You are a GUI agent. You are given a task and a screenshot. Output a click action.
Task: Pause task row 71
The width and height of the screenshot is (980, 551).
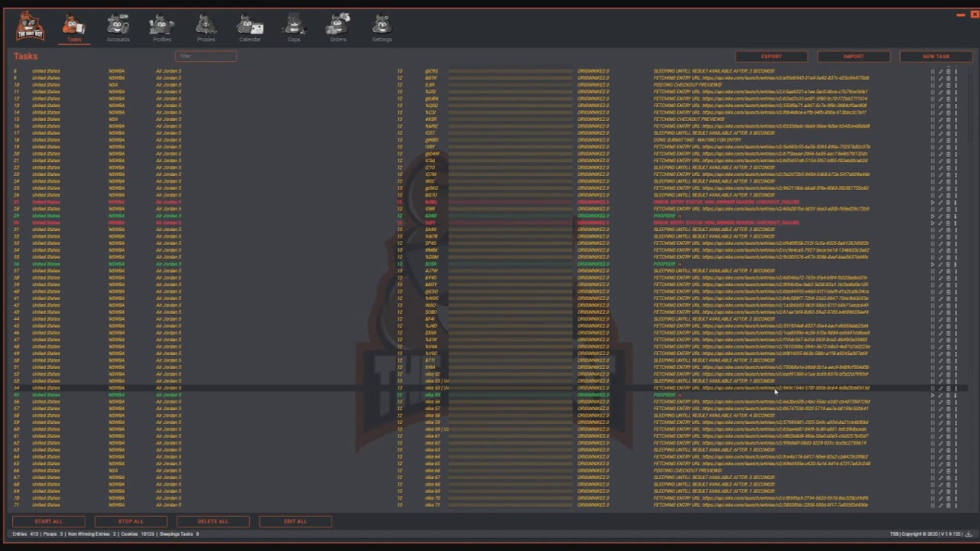933,505
